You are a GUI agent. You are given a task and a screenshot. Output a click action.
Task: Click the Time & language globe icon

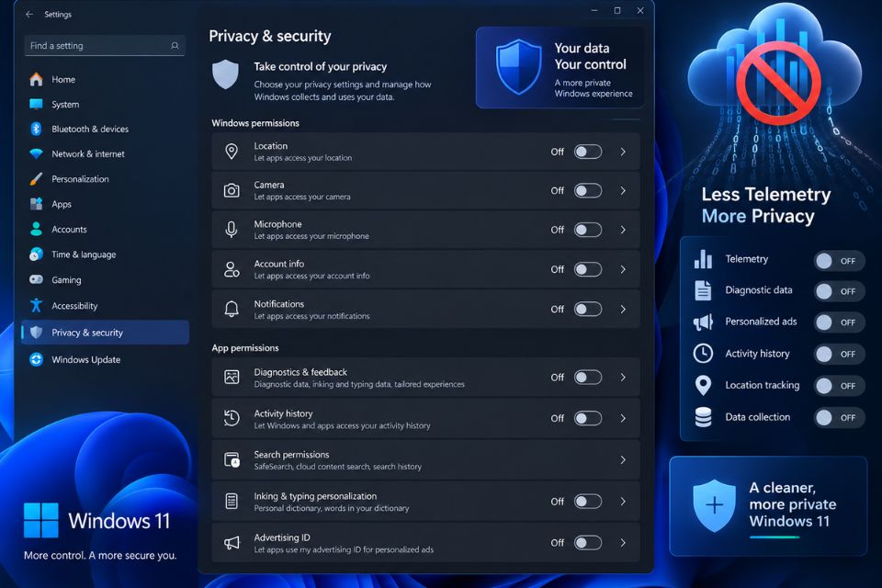[36, 254]
